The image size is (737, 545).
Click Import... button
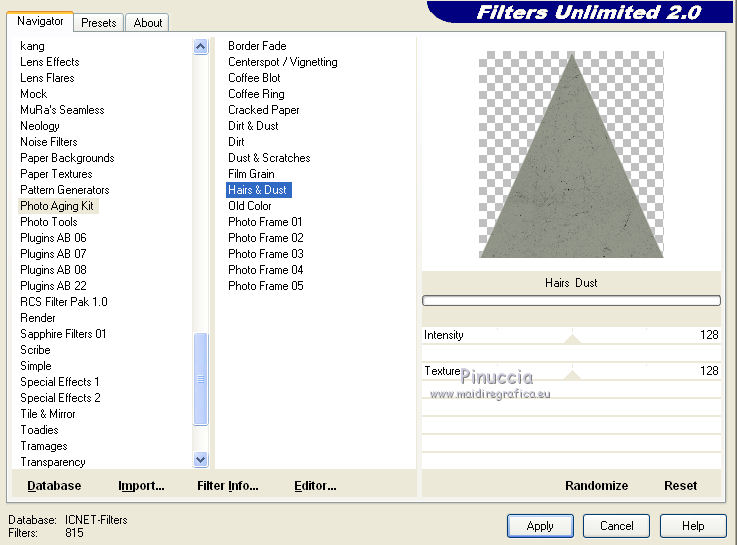pyautogui.click(x=141, y=485)
